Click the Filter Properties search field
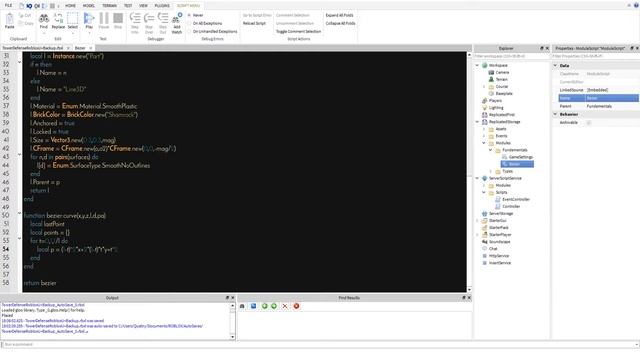640x360 pixels. coord(596,56)
